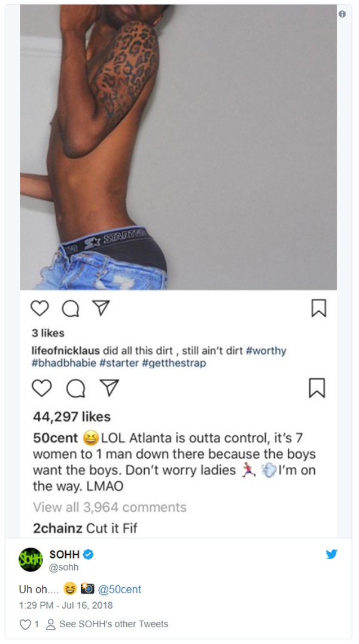Open the comment bubble on 50cent post

75,388
